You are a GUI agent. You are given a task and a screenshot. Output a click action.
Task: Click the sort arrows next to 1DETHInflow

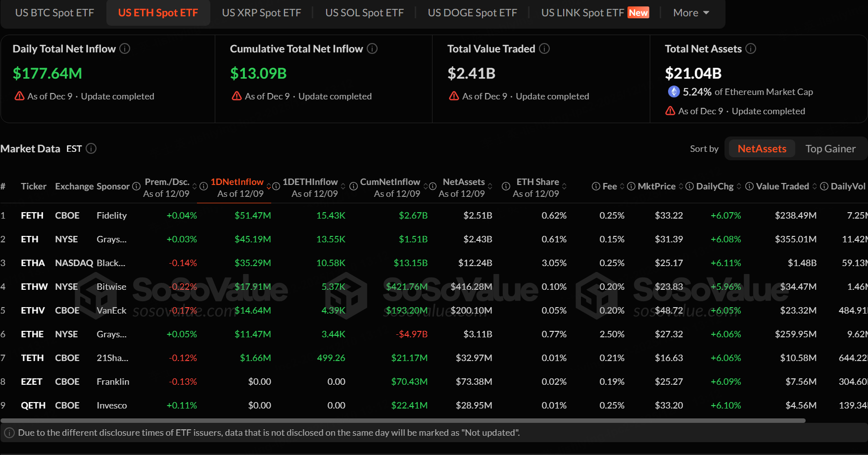343,186
